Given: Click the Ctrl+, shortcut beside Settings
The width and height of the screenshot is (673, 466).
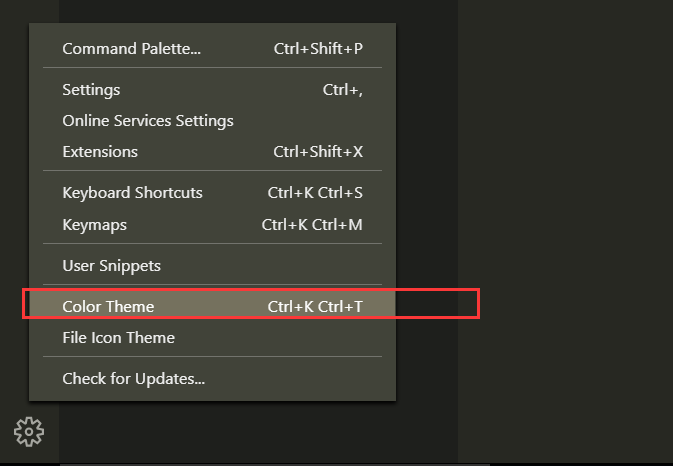Looking at the screenshot, I should coord(342,90).
